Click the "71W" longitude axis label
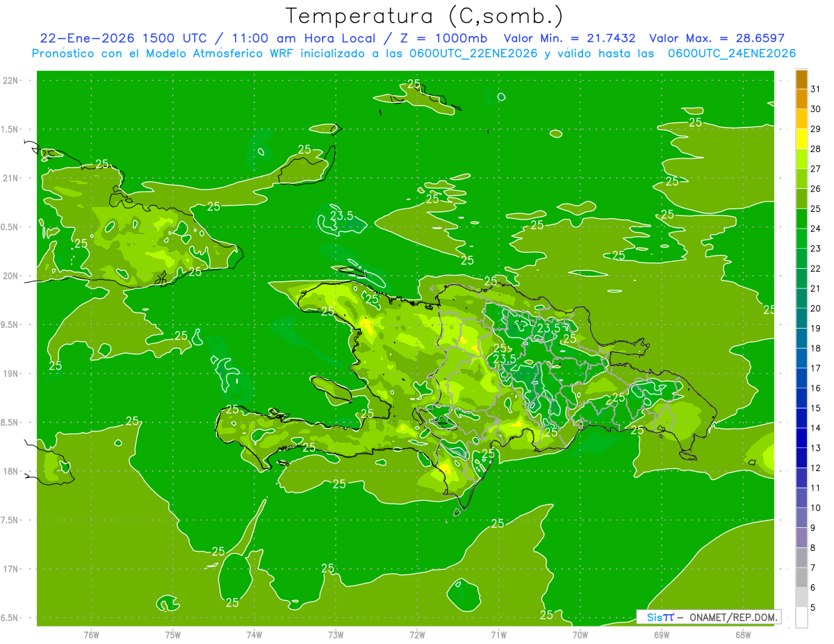The image size is (834, 644). pyautogui.click(x=498, y=635)
